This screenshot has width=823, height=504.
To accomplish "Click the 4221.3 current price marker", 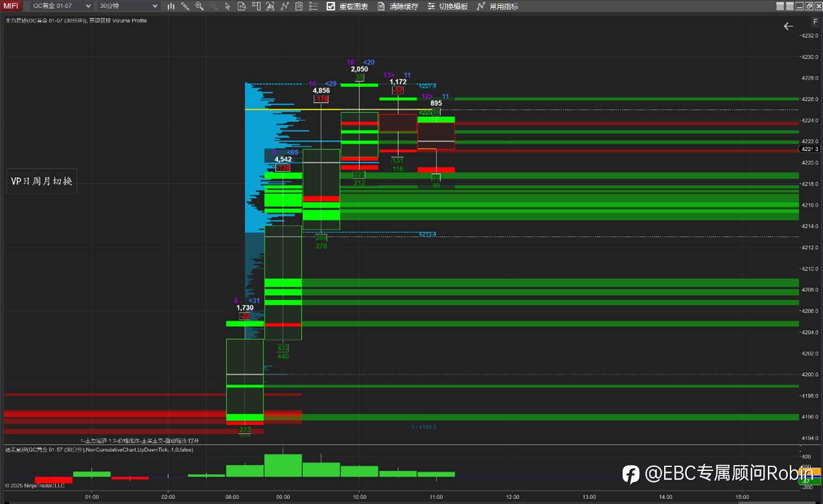I will point(811,149).
